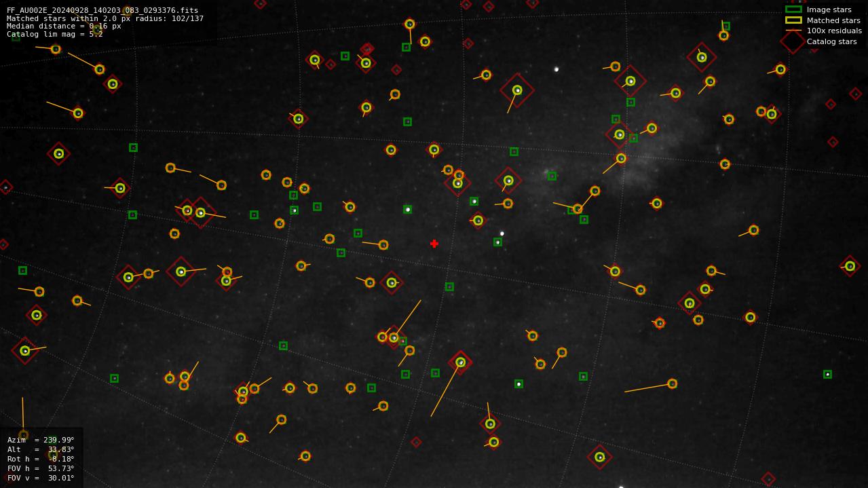Click the 'FOV v = 30.01°' readout

tap(41, 478)
